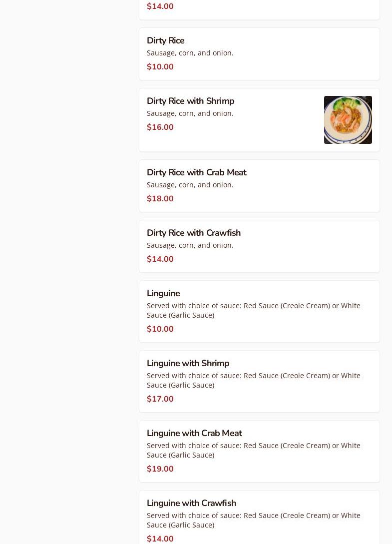Click Linguine with Shrimp sauce description
This screenshot has width=392, height=544.
(x=253, y=380)
